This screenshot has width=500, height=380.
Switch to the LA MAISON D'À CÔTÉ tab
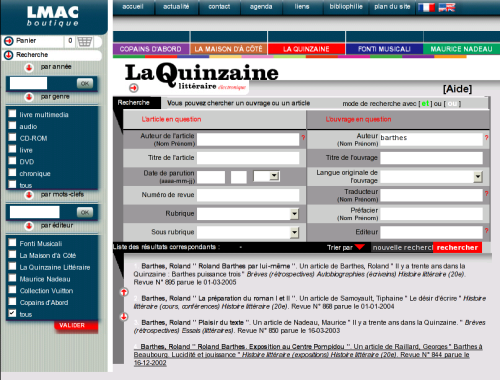coord(228,49)
